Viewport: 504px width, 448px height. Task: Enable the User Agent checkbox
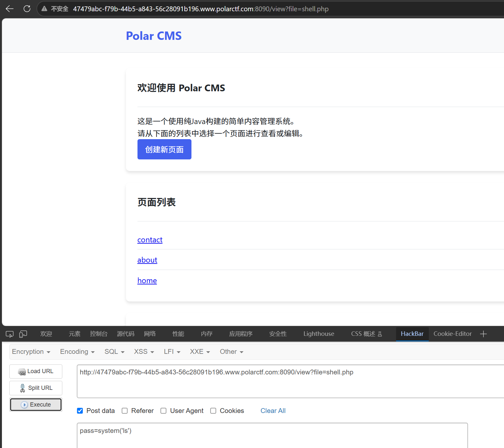(164, 411)
